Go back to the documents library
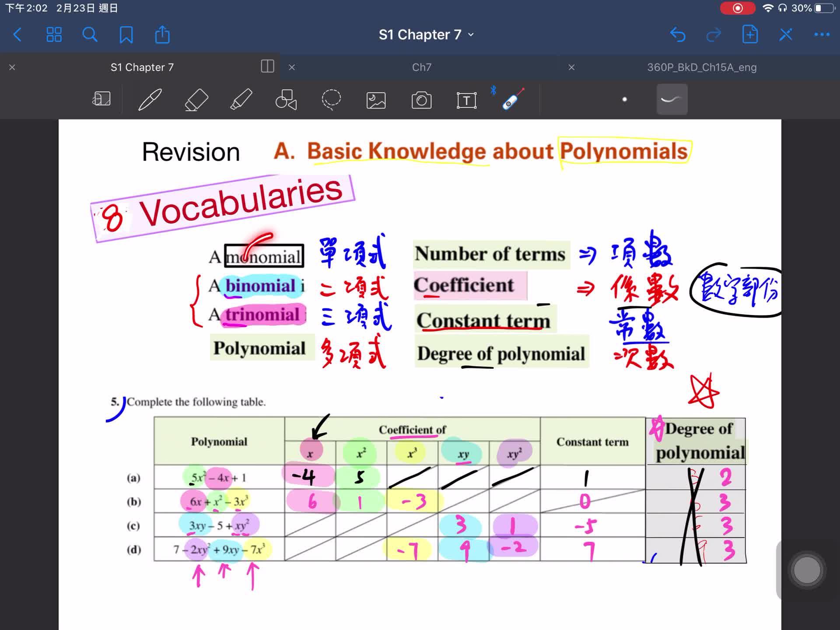Viewport: 840px width, 630px height. coord(17,35)
